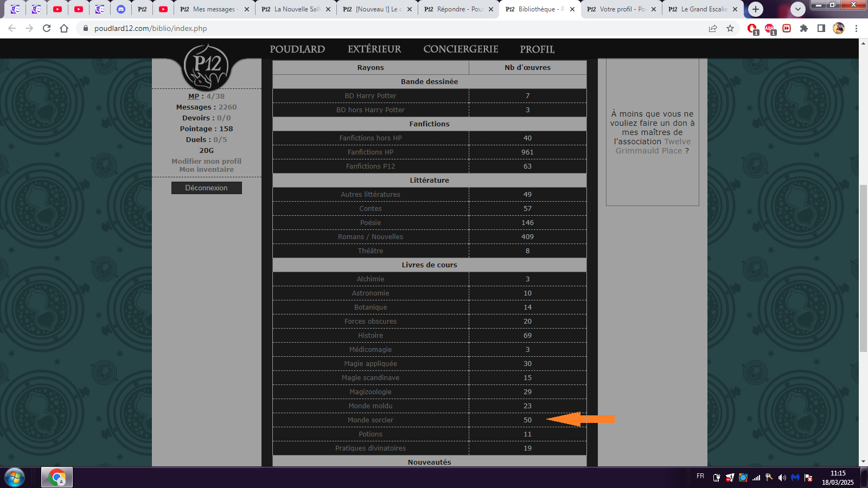
Task: Open the CONCIERGERIE menu
Action: pos(461,49)
